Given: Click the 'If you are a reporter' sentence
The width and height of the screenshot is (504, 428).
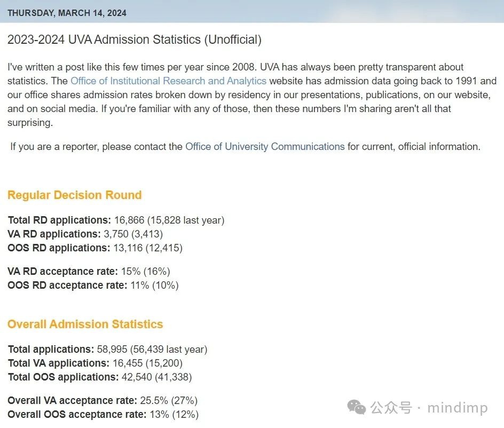Looking at the screenshot, I should [x=245, y=147].
